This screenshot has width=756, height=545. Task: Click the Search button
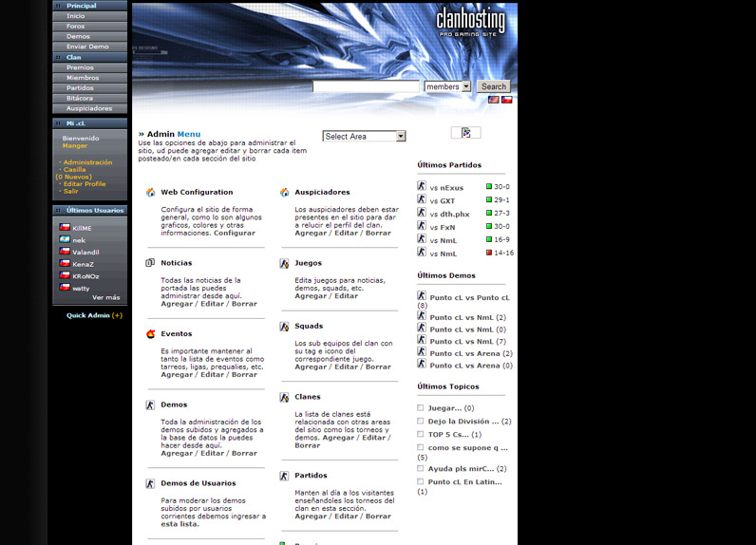point(494,86)
